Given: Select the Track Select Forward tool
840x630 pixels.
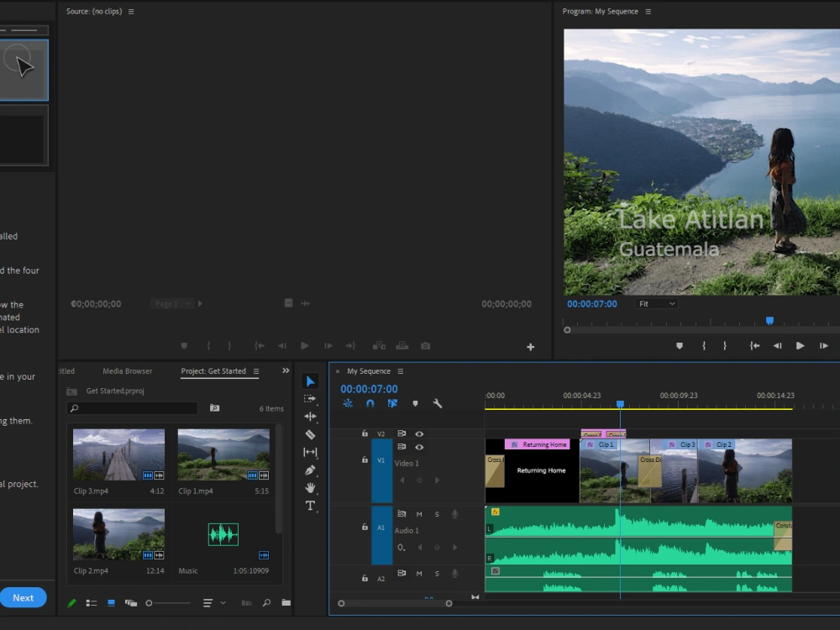Looking at the screenshot, I should (x=310, y=398).
